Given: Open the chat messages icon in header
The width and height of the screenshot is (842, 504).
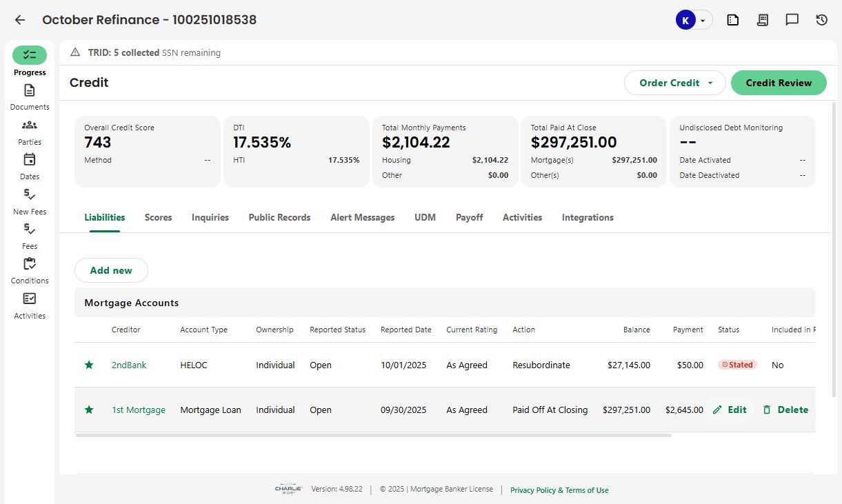Looking at the screenshot, I should coord(792,20).
